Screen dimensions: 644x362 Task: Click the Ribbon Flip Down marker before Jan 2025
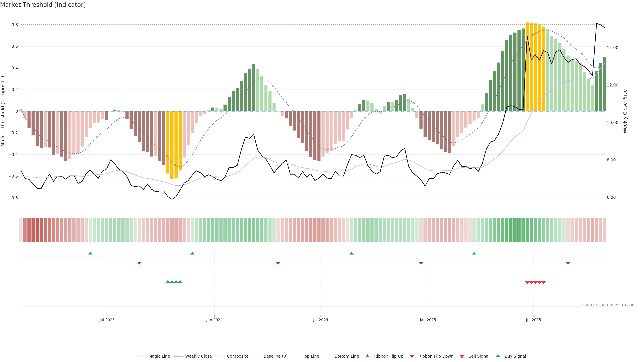(421, 263)
